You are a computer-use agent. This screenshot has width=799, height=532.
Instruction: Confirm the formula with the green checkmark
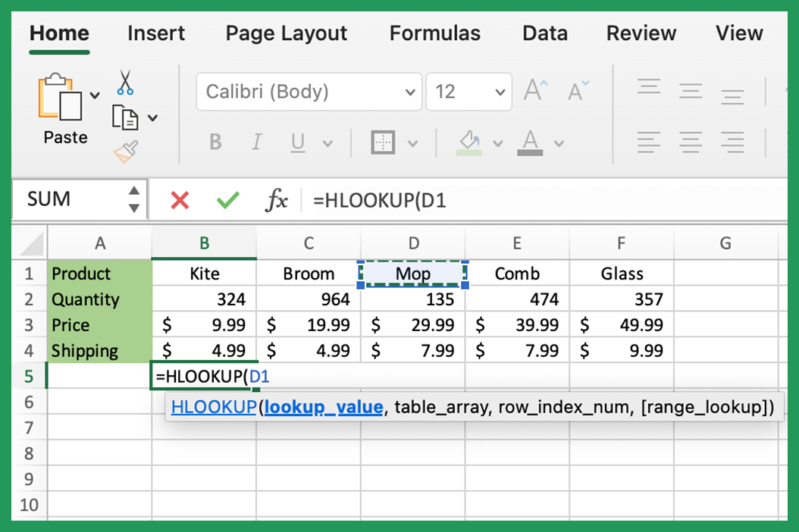[227, 199]
